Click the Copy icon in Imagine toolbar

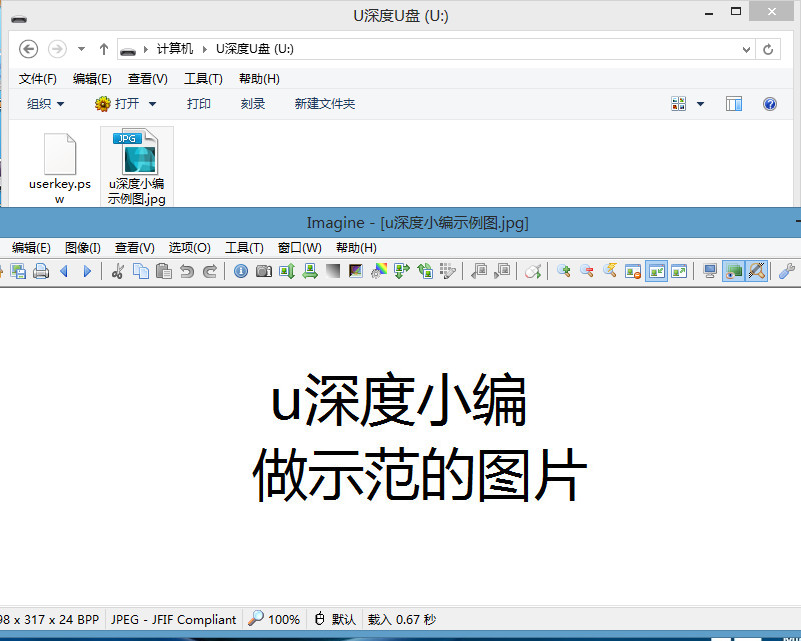pos(140,271)
